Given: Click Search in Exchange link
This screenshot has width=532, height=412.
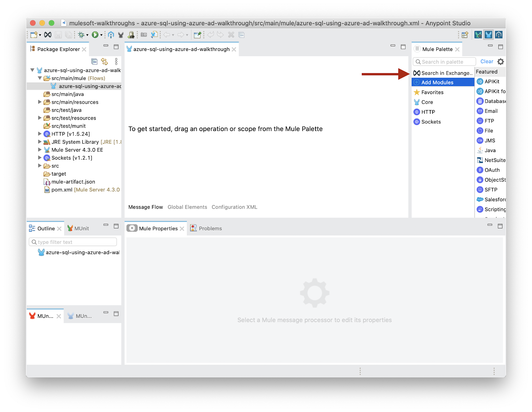Looking at the screenshot, I should pyautogui.click(x=446, y=73).
